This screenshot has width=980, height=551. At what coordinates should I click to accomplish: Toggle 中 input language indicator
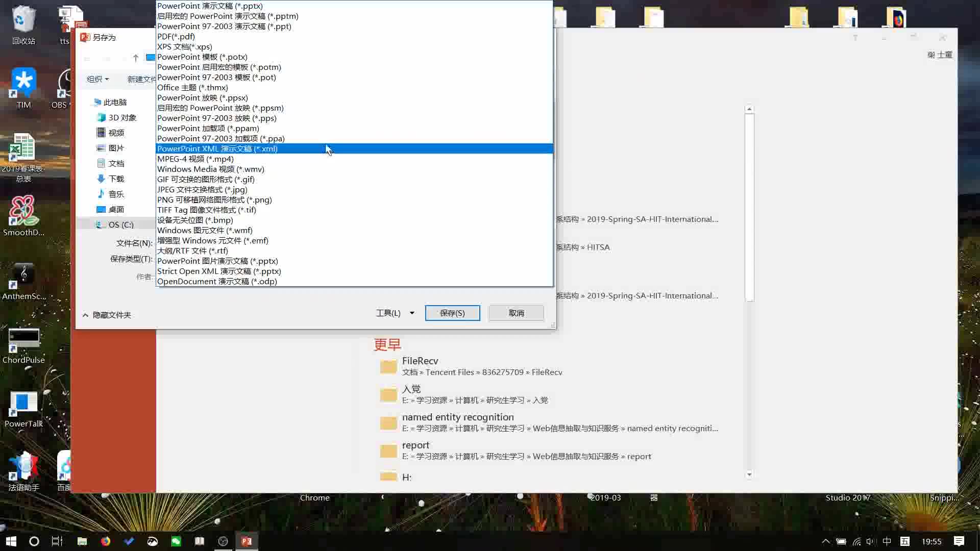click(x=887, y=541)
